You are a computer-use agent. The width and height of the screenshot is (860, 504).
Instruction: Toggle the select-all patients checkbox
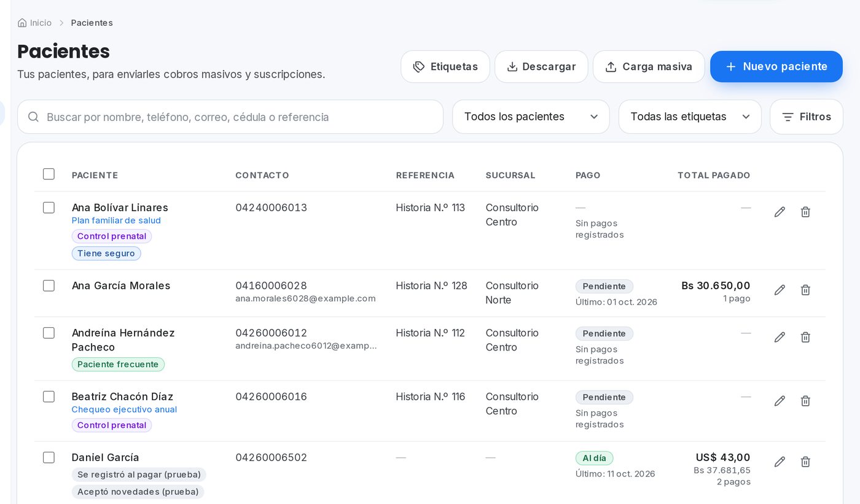coord(49,174)
